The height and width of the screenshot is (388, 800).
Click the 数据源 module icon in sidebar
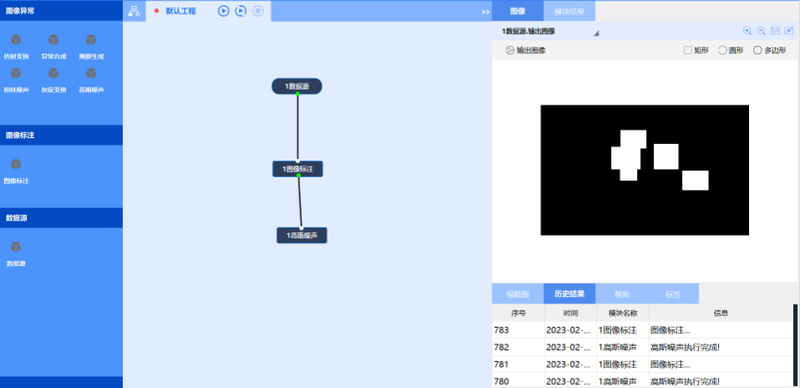(x=16, y=247)
